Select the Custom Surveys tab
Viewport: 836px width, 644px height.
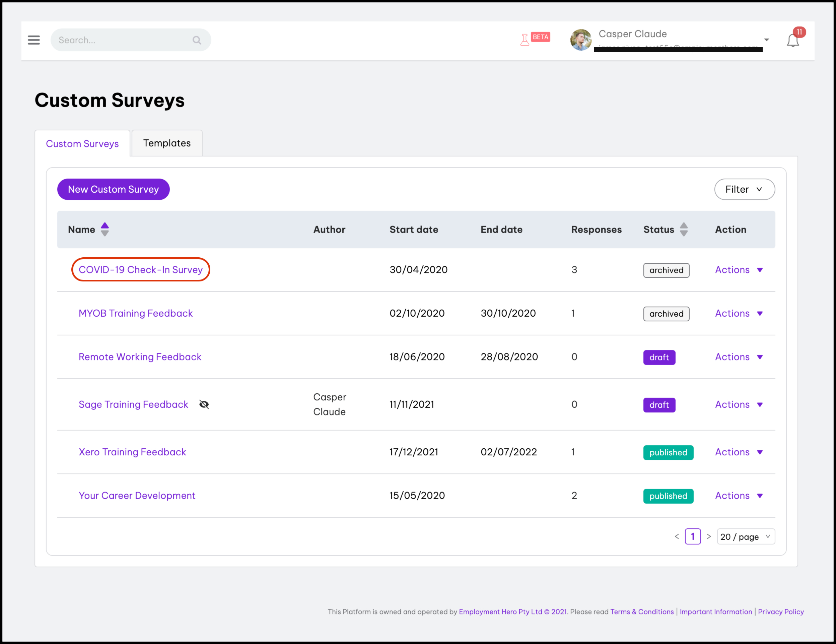pyautogui.click(x=82, y=144)
